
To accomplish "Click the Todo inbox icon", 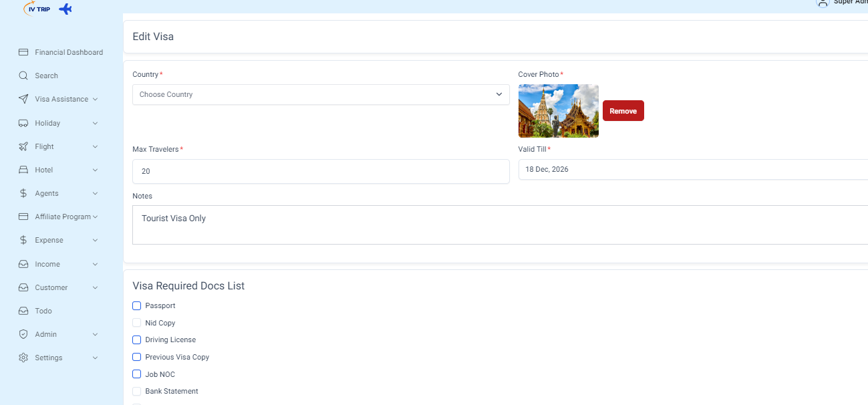I will pos(23,311).
